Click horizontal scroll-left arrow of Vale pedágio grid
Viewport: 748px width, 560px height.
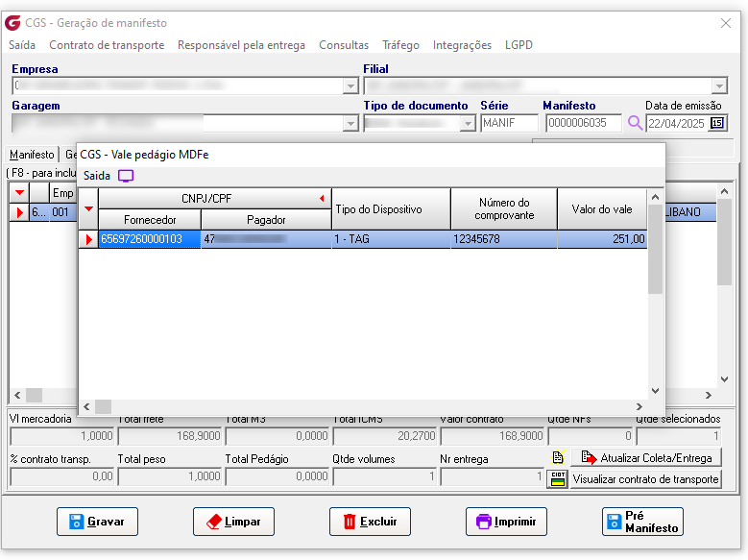click(x=86, y=406)
